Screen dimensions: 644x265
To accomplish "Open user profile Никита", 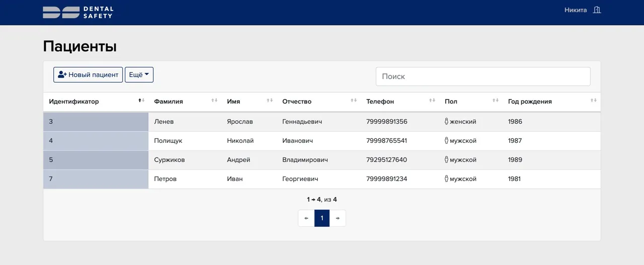I will (x=575, y=10).
